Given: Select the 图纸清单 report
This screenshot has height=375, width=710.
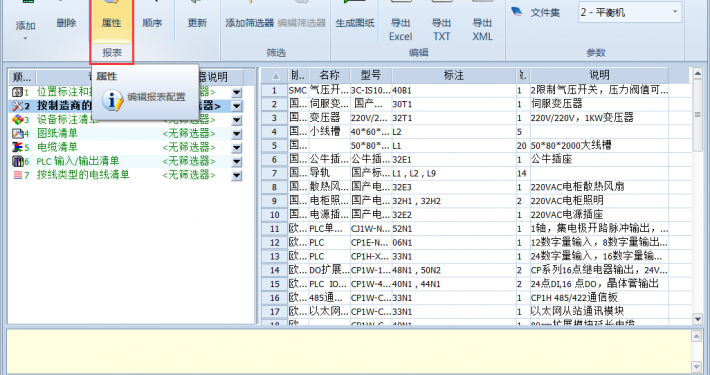Looking at the screenshot, I should pos(57,133).
